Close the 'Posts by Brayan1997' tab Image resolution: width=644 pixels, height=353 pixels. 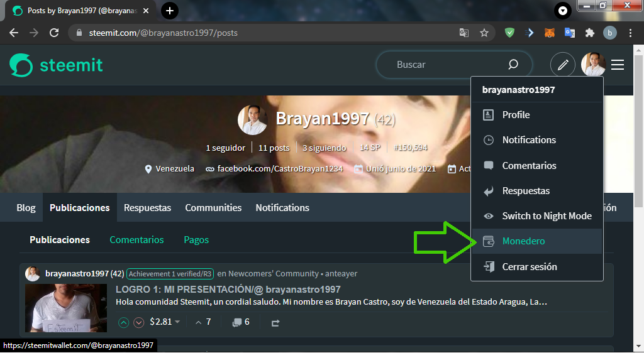tap(146, 11)
